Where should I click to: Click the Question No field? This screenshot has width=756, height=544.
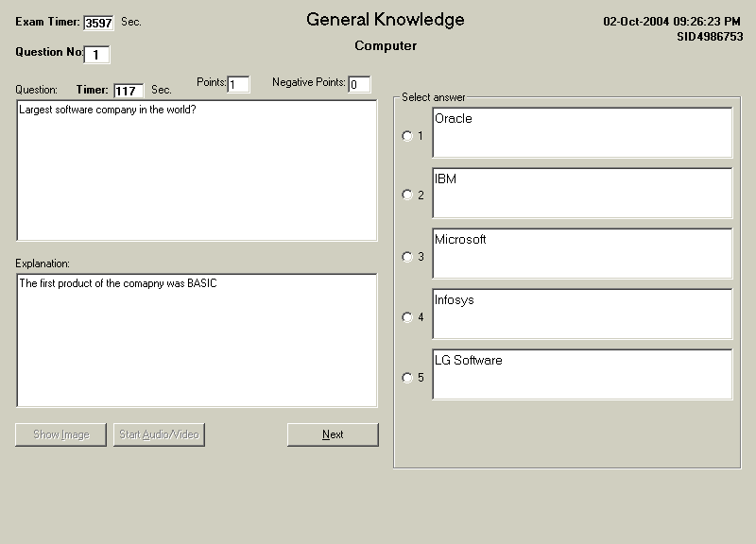[97, 55]
